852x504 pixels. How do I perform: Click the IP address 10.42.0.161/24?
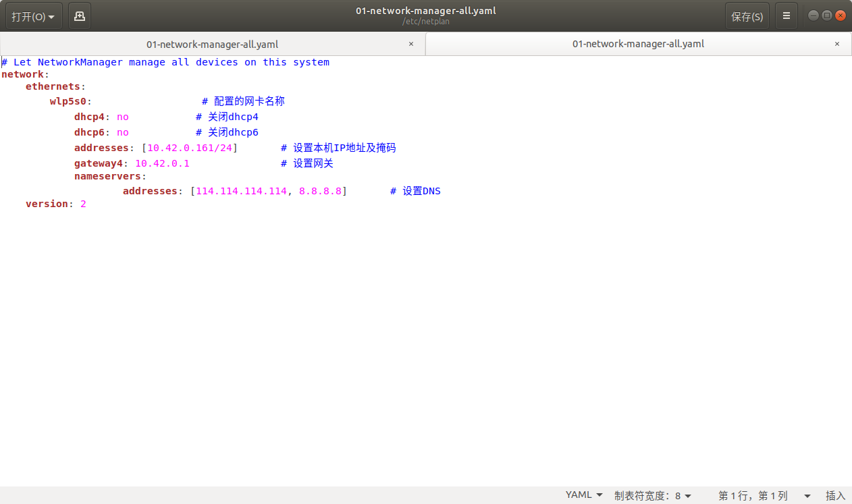[x=190, y=148]
